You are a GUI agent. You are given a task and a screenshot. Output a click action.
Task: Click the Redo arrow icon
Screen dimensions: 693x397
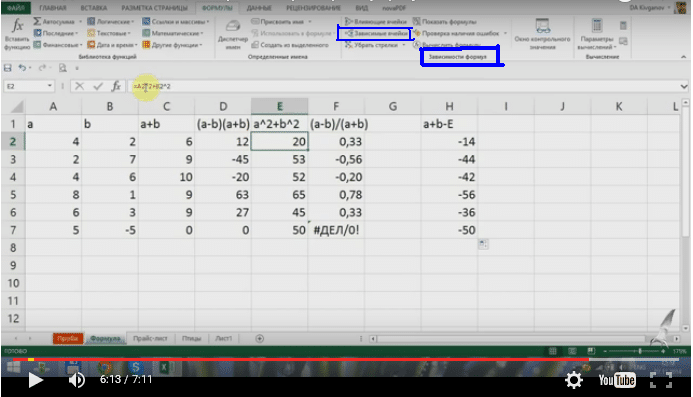[42, 68]
